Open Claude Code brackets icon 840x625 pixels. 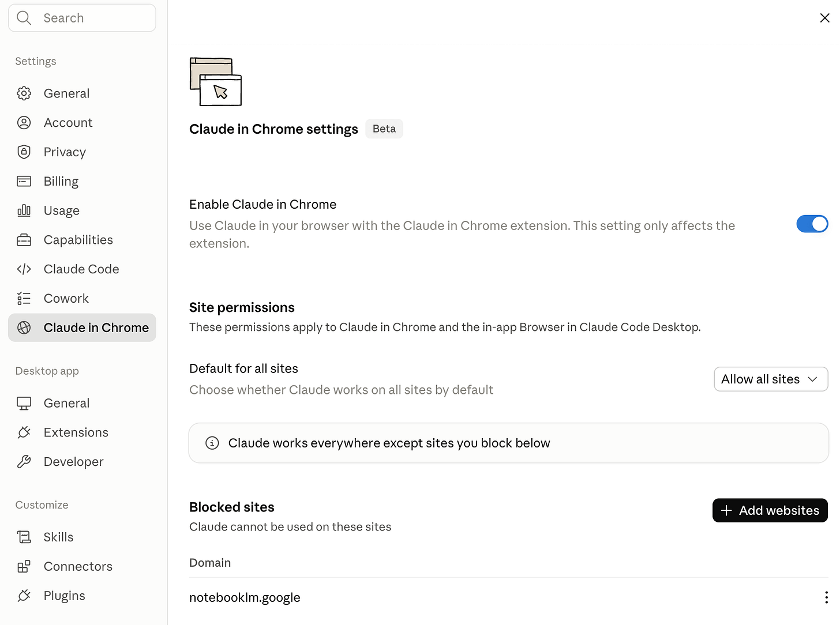tap(24, 269)
